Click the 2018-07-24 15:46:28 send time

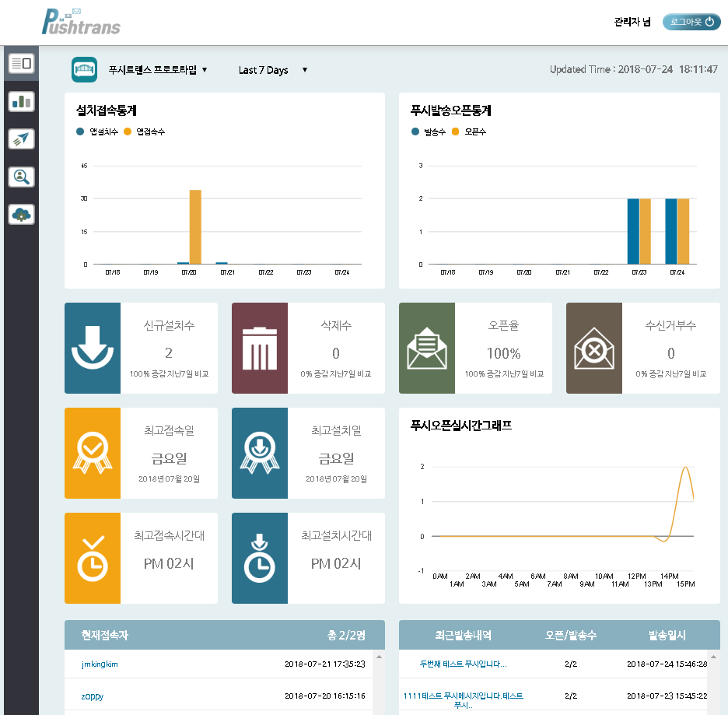pos(667,664)
